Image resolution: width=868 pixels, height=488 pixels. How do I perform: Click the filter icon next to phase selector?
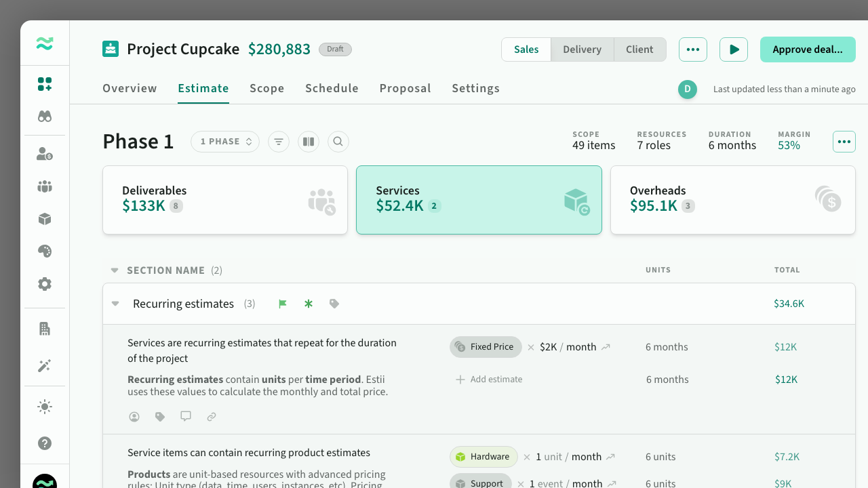279,142
